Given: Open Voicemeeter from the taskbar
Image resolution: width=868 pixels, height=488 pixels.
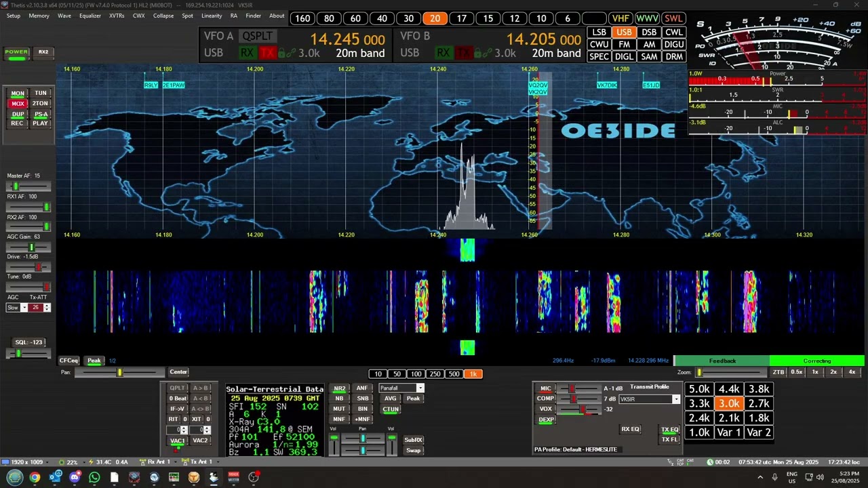Looking at the screenshot, I should pyautogui.click(x=234, y=477).
